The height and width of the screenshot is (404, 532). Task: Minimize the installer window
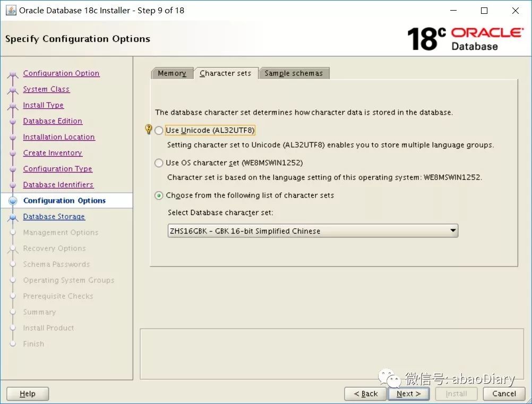click(x=453, y=11)
